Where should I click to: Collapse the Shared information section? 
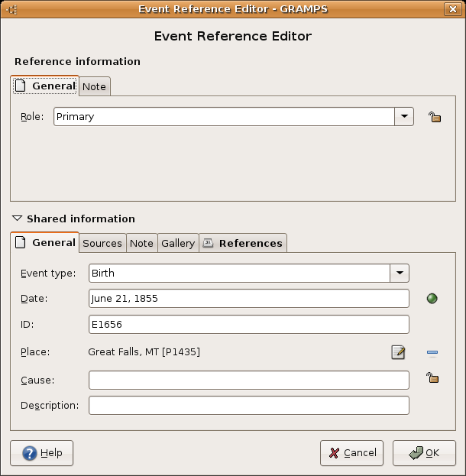(x=18, y=219)
